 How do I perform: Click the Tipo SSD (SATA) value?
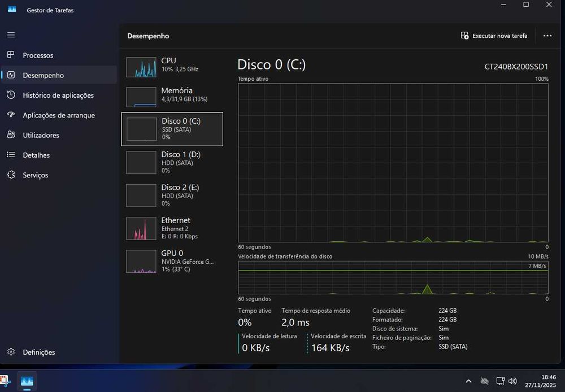pyautogui.click(x=453, y=347)
